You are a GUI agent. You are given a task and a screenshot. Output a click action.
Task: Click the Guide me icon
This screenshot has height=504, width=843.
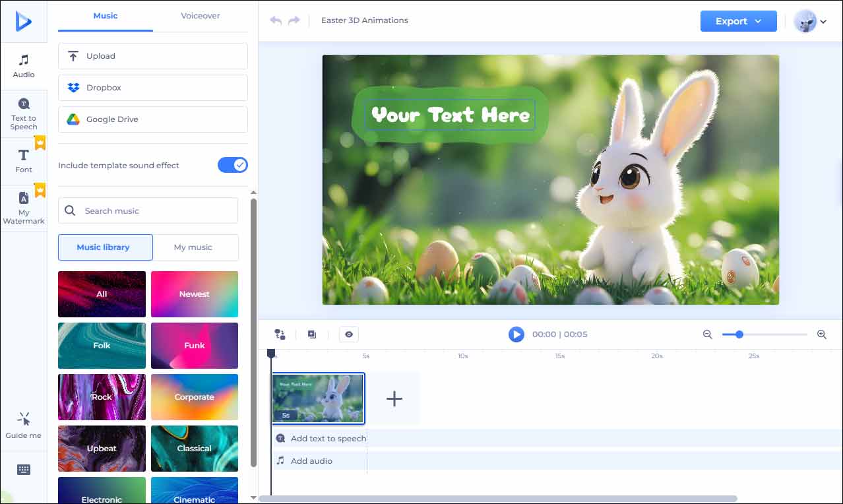coord(24,418)
